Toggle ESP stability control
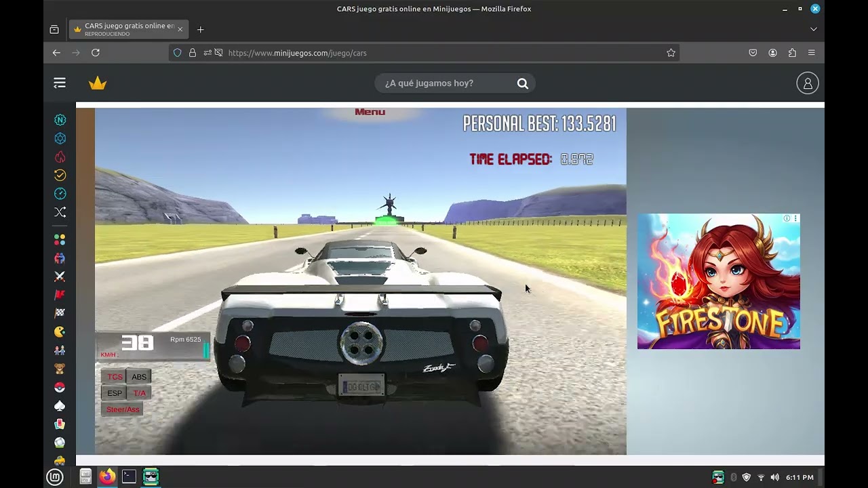This screenshot has width=868, height=488. [x=115, y=393]
